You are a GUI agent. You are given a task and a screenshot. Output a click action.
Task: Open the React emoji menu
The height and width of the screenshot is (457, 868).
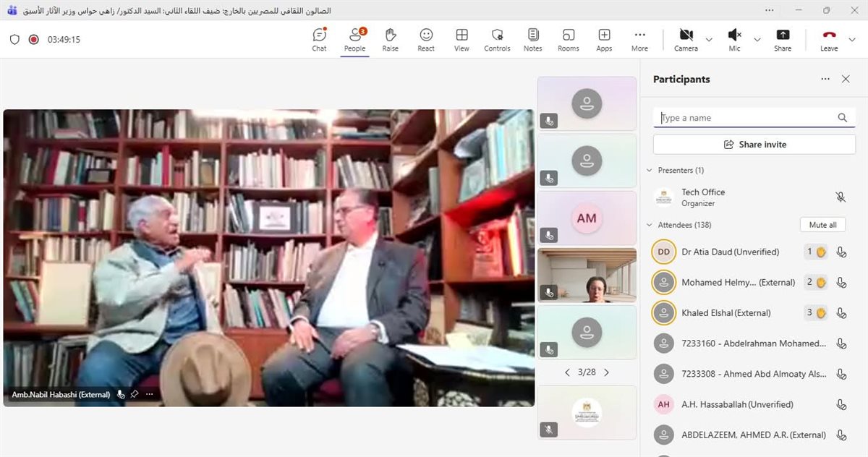click(x=426, y=40)
